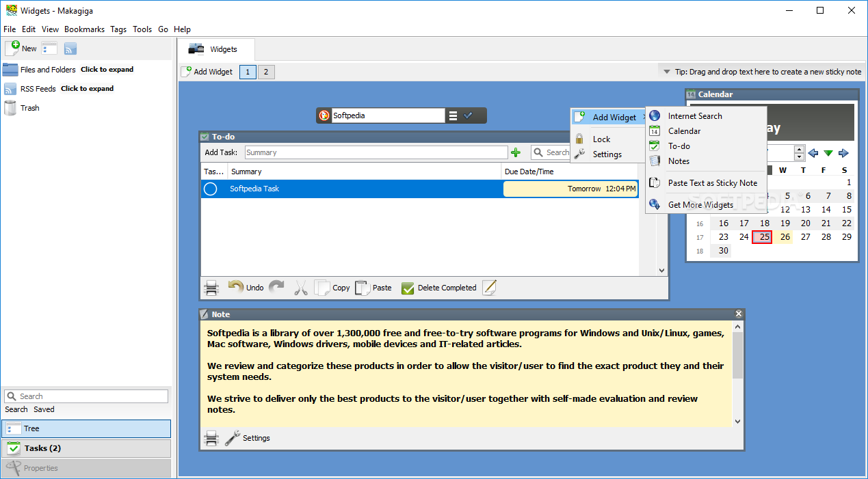
Task: Click Settings in the context menu
Action: (607, 154)
